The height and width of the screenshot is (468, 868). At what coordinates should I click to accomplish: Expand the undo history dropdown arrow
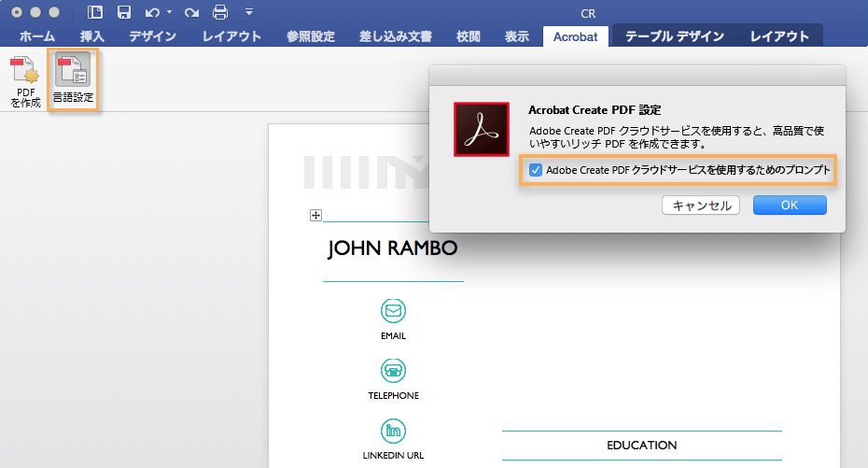[x=169, y=12]
